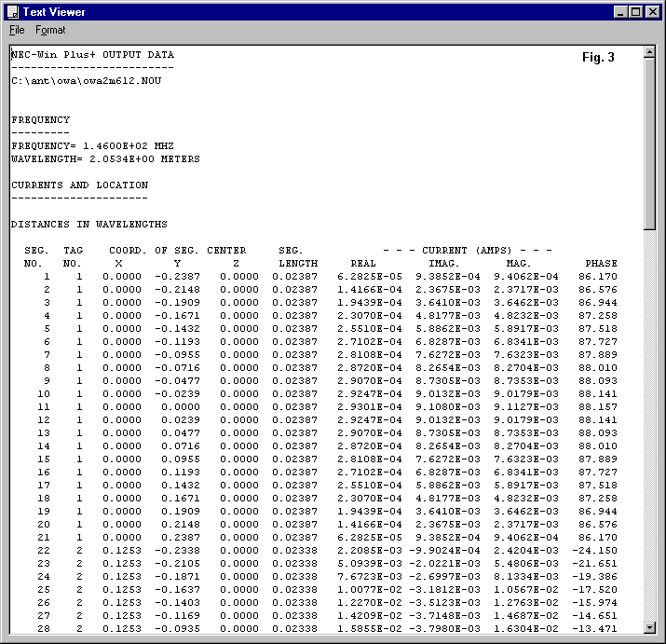This screenshot has width=666, height=644.
Task: Click the scrollbar track below the thumb
Action: pyautogui.click(x=649, y=419)
